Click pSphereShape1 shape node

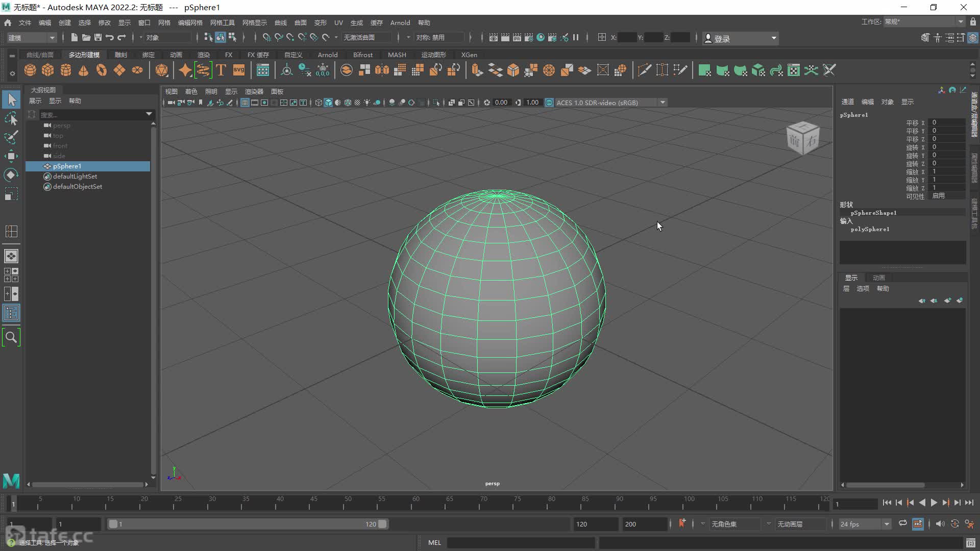(873, 213)
